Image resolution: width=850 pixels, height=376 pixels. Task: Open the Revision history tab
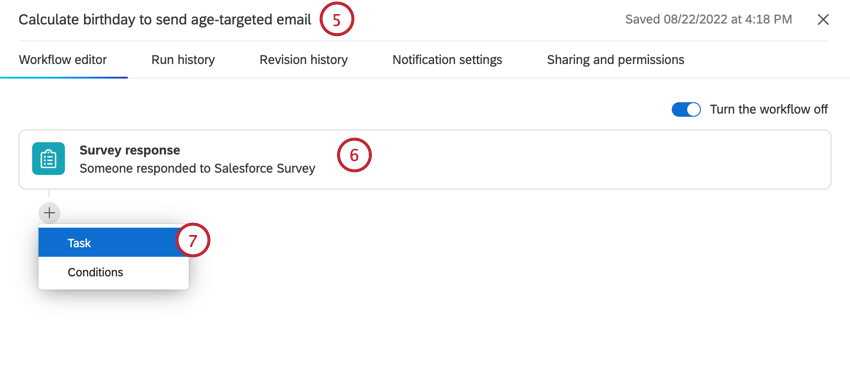point(304,60)
